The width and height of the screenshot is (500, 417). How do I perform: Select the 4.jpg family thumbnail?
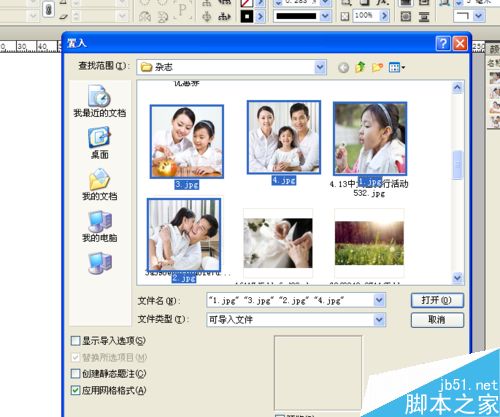pyautogui.click(x=284, y=137)
